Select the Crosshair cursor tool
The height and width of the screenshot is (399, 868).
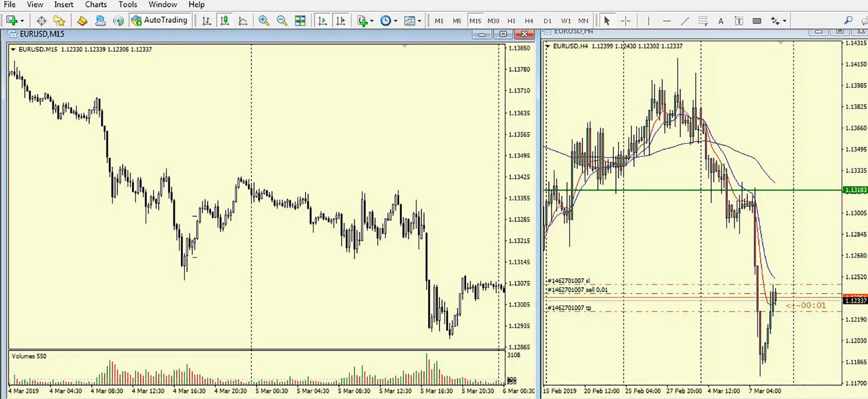pyautogui.click(x=626, y=21)
